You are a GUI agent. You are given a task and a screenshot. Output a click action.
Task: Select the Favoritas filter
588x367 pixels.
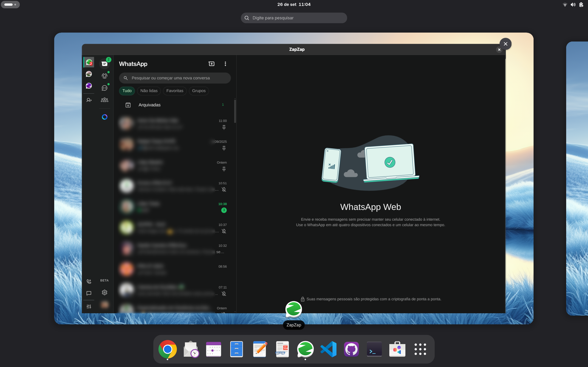[x=175, y=91]
